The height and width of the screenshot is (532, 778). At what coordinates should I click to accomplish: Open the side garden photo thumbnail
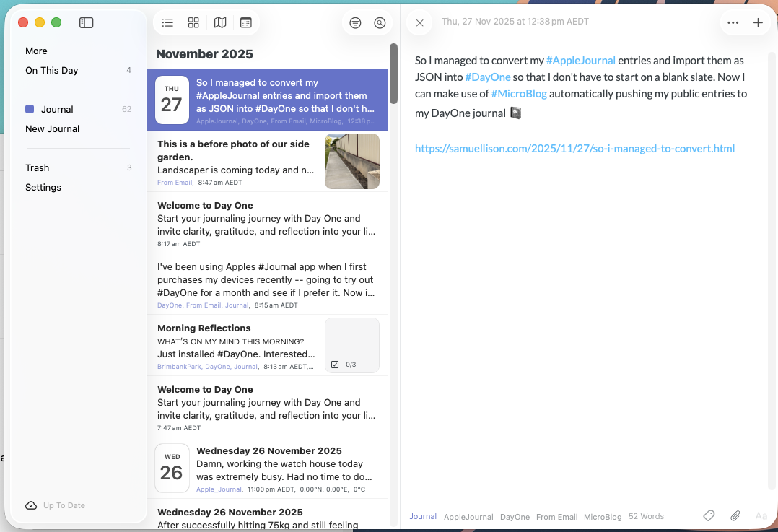click(352, 161)
